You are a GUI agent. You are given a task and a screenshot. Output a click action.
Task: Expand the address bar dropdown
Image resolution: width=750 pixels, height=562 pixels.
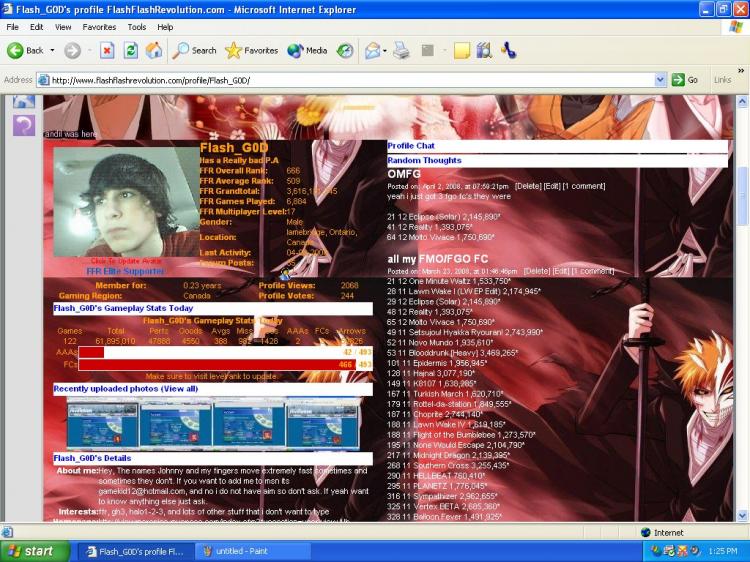click(x=661, y=80)
